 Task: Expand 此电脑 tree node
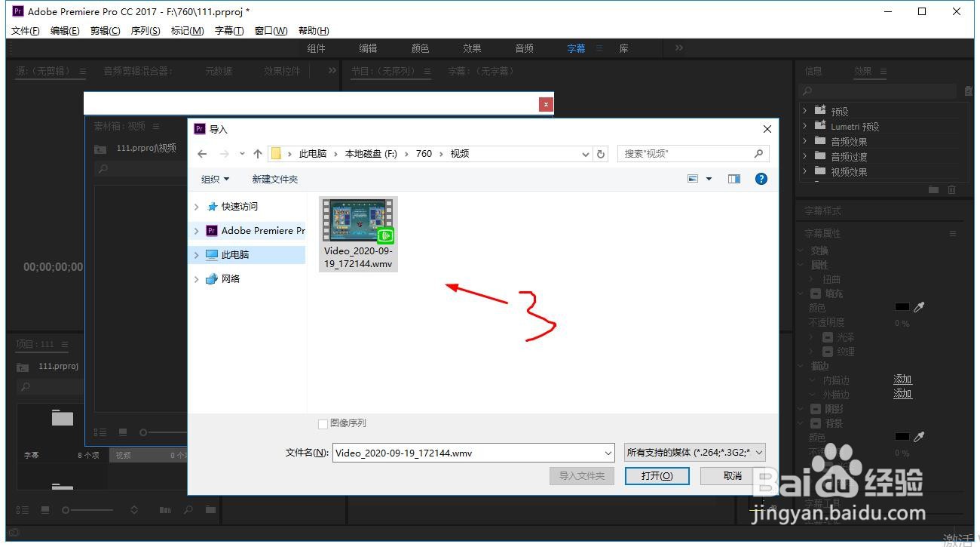point(197,255)
